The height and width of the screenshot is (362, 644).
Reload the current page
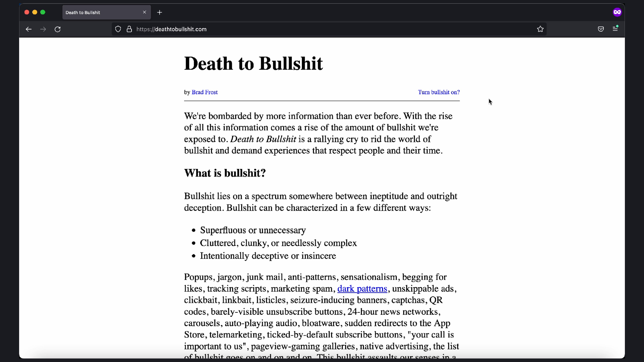click(x=58, y=29)
